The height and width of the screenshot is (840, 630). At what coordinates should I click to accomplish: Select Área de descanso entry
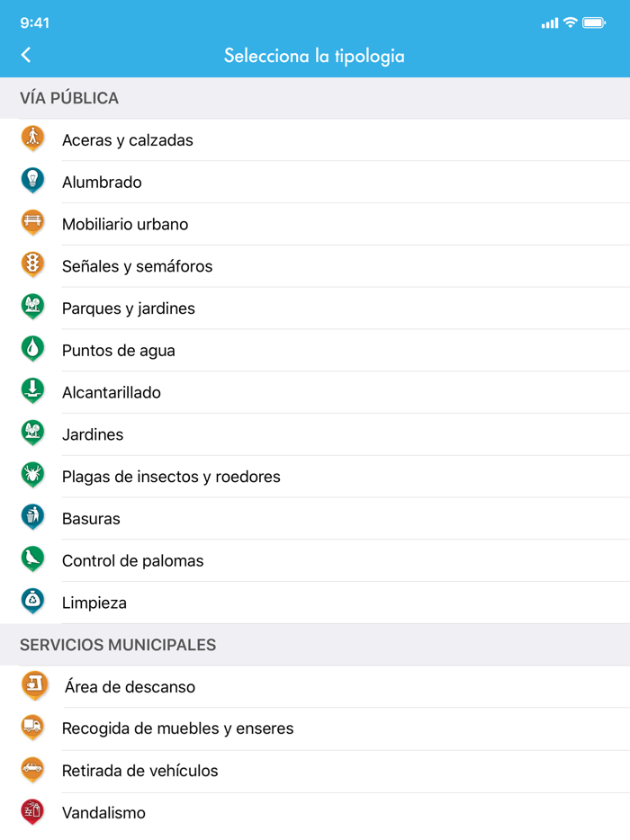click(130, 687)
